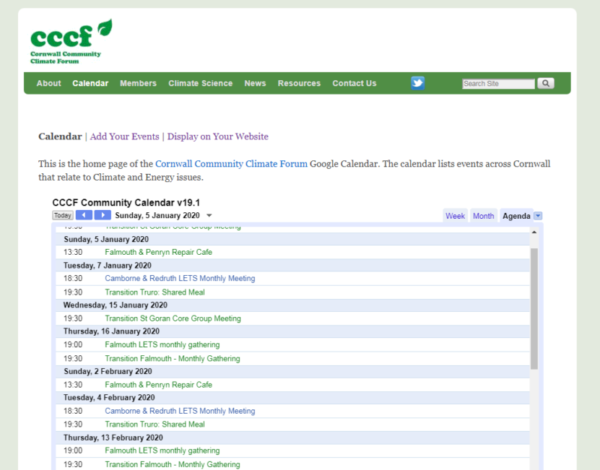Viewport: 600px width, 470px height.
Task: Go to previous period with left arrow
Action: point(84,215)
